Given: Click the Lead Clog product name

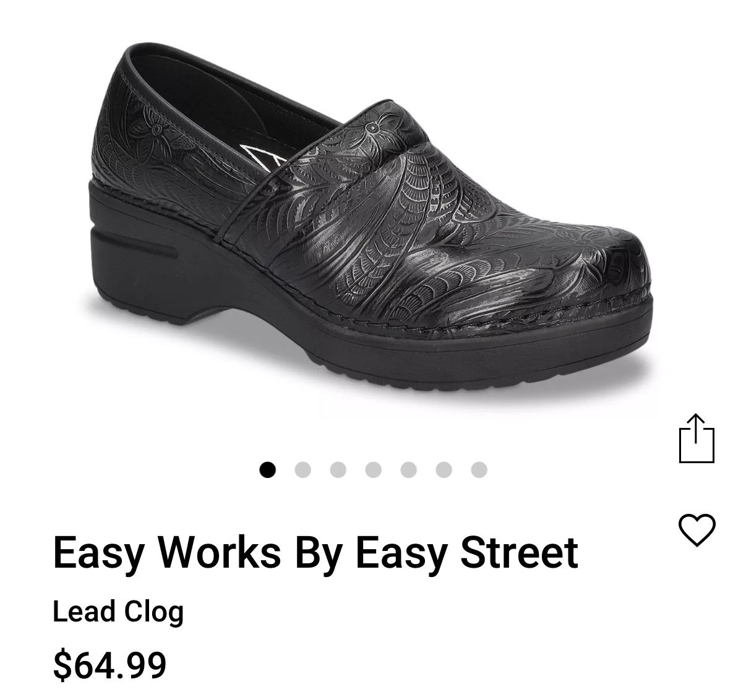Looking at the screenshot, I should 118,612.
